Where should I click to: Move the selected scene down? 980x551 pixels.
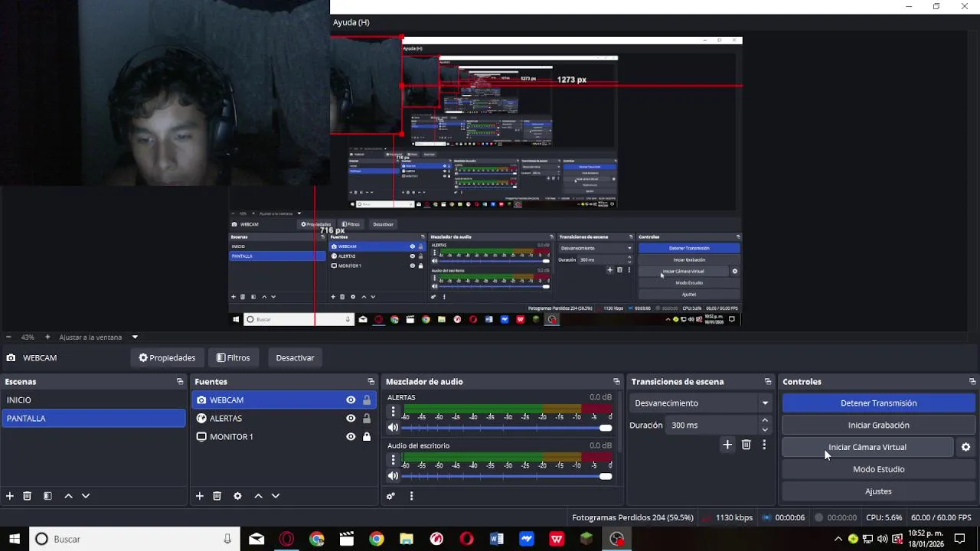tap(86, 496)
